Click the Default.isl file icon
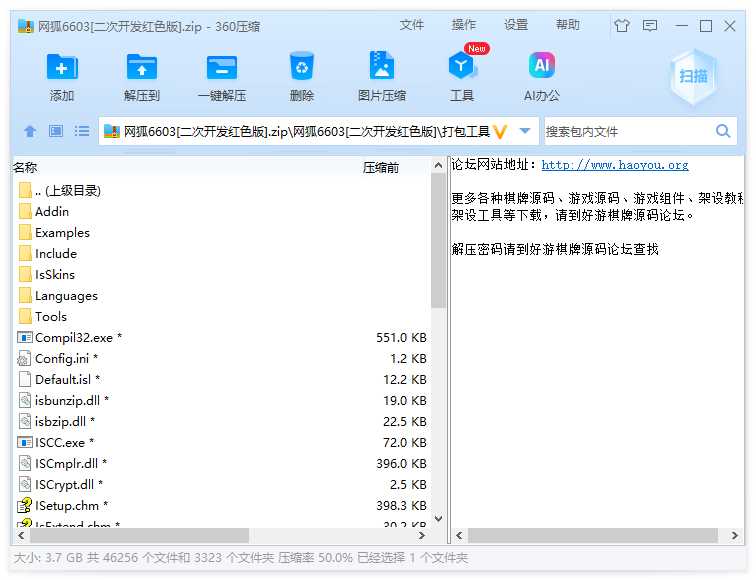The width and height of the screenshot is (756, 580). coord(25,379)
